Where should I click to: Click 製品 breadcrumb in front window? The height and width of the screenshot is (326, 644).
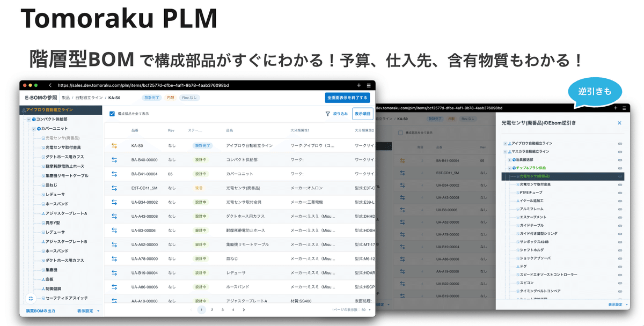point(65,98)
